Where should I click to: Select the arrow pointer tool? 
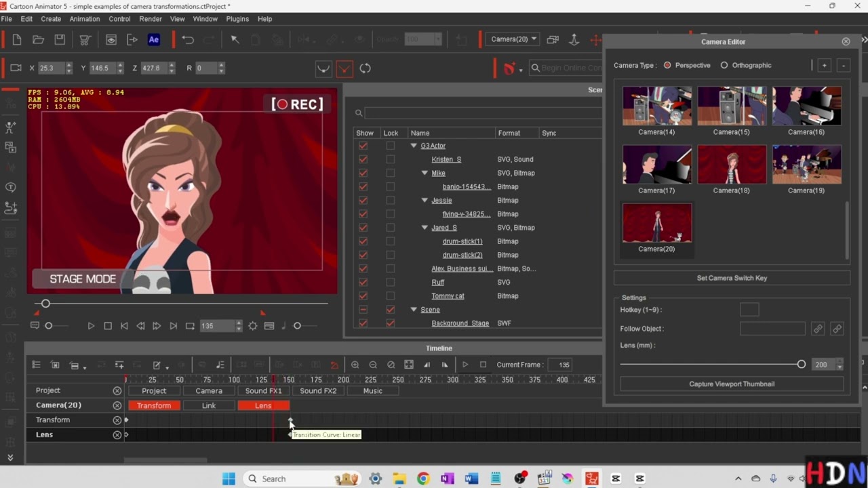pyautogui.click(x=235, y=40)
